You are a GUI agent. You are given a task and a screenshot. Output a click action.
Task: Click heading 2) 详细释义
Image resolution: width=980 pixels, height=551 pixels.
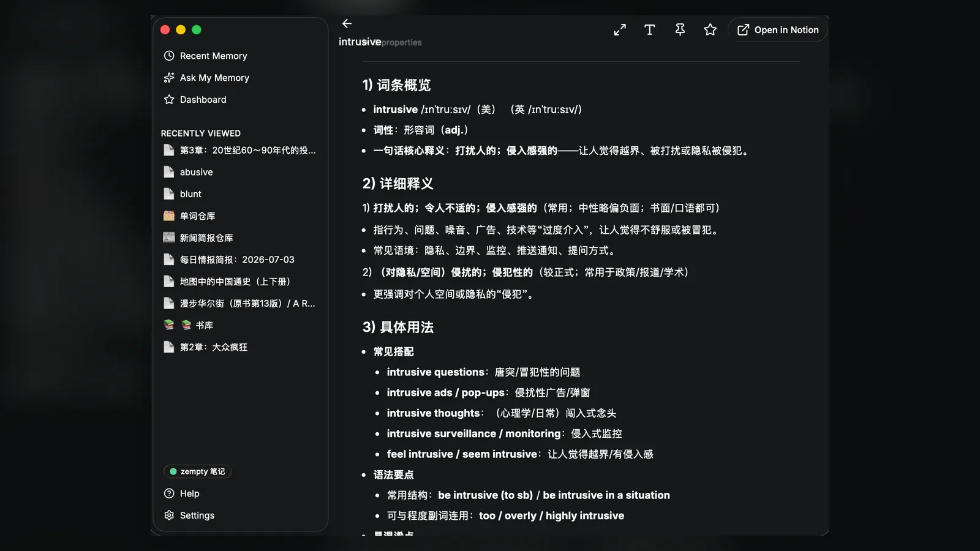[398, 184]
